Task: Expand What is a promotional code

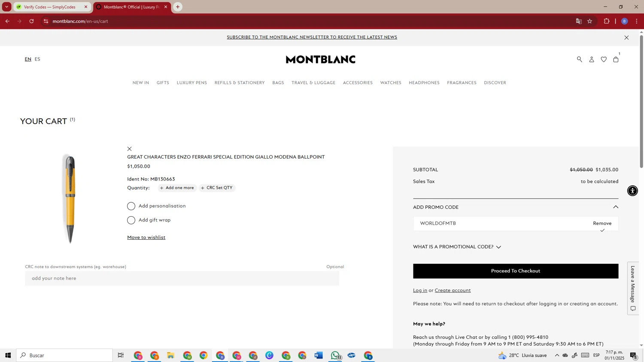Action: (x=457, y=247)
